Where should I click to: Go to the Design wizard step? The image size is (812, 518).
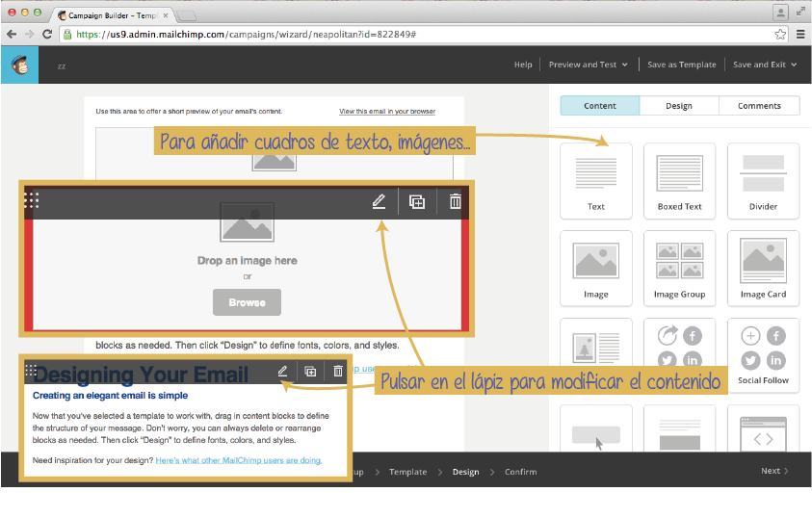tap(465, 472)
